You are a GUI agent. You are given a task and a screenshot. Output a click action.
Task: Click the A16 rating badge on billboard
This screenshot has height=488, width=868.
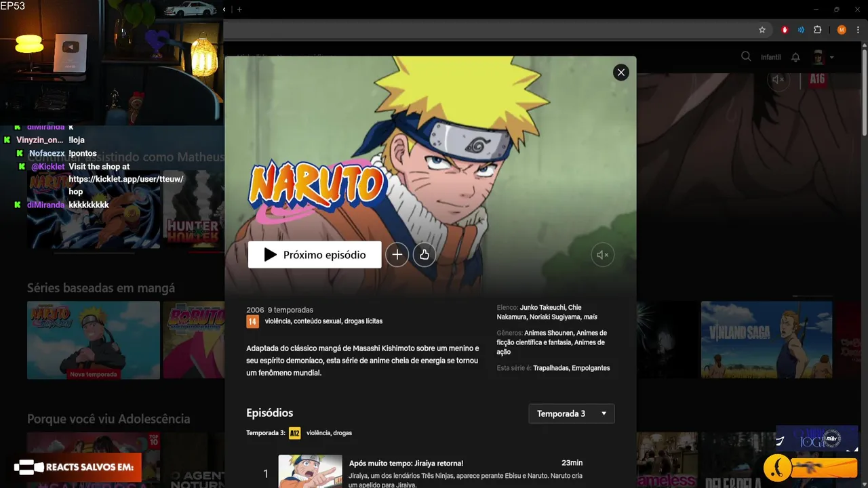click(817, 79)
